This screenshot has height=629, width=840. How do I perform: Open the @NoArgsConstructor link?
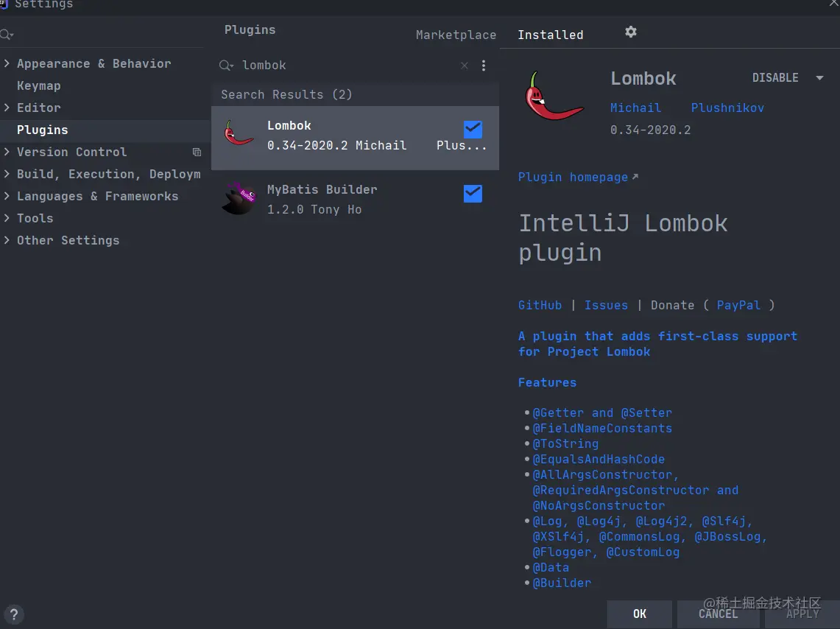(x=599, y=506)
